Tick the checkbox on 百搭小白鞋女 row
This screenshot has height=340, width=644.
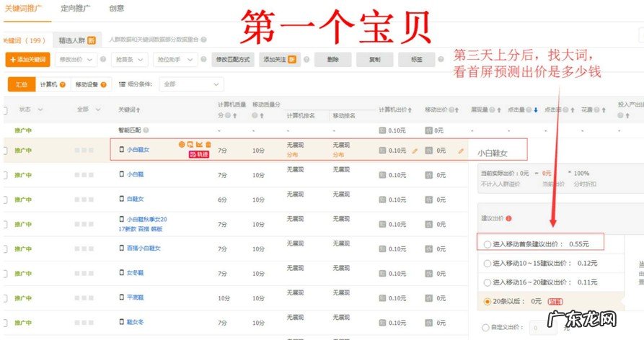pos(5,249)
